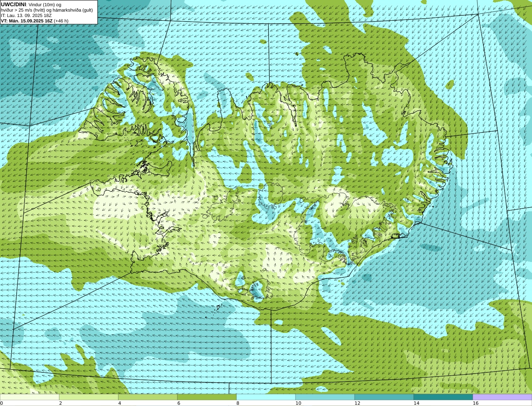532x406 pixels.
Task: Click the legend scale label 16
Action: click(475, 403)
